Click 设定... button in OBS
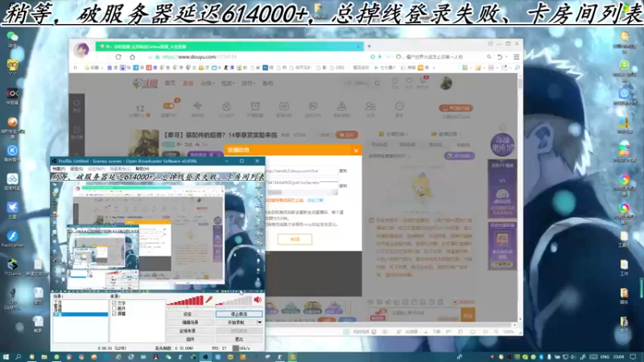The image size is (644, 362). [x=189, y=315]
